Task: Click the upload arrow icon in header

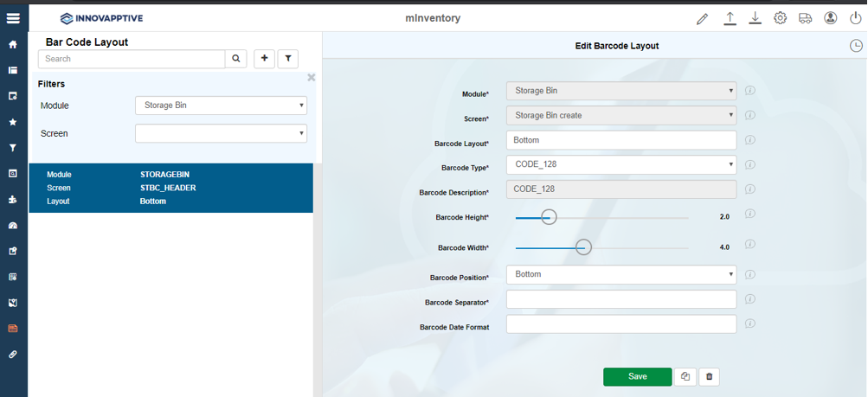Action: click(x=730, y=18)
